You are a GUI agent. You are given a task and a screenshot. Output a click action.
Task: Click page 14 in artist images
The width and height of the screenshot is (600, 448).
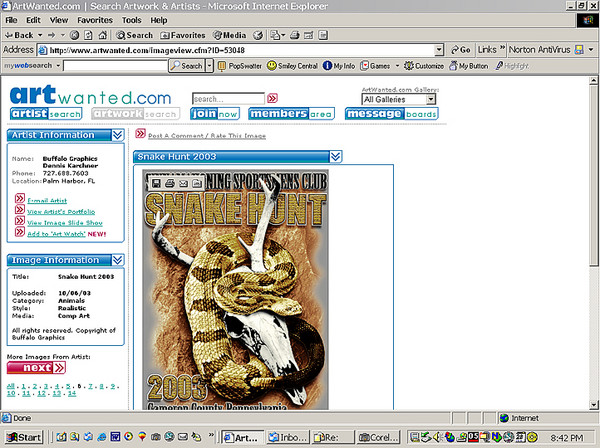click(x=72, y=393)
